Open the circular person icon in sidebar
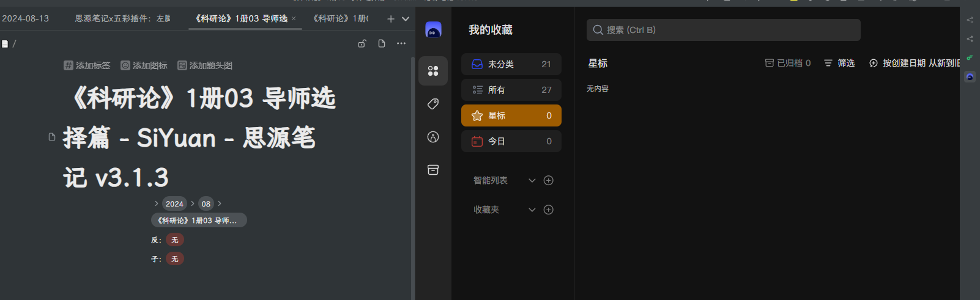The width and height of the screenshot is (980, 300). [433, 137]
